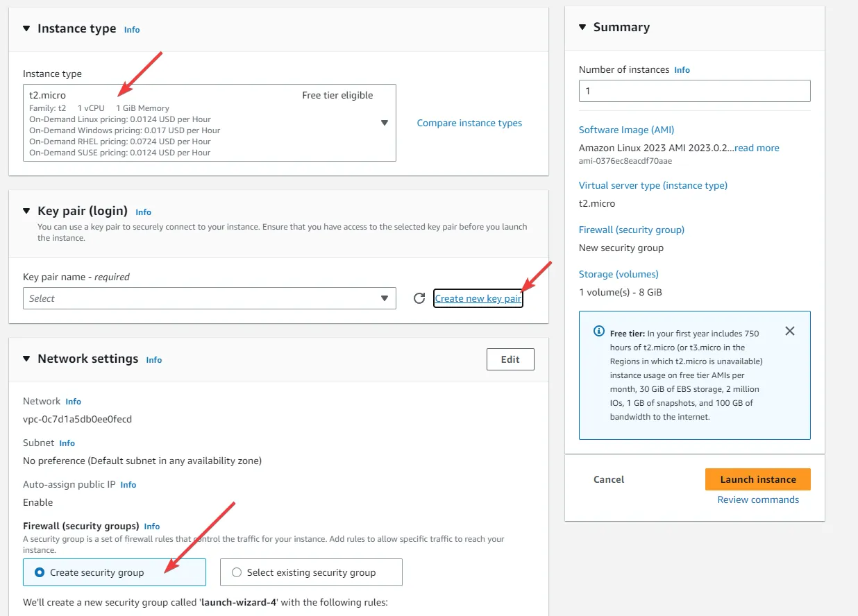Click Edit in Network settings
Viewport: 858px width, 616px height.
(x=510, y=359)
